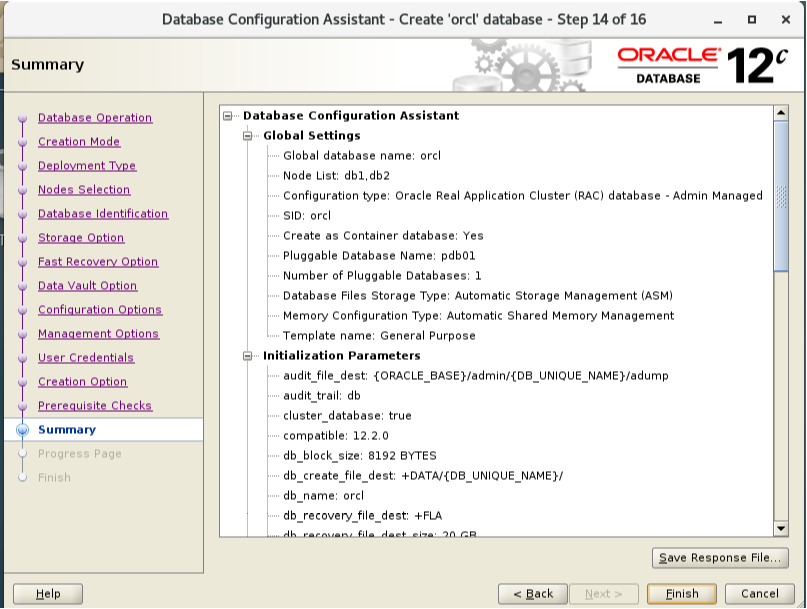Select 'compatible: 12.2.0' row
807x609 pixels.
click(336, 436)
